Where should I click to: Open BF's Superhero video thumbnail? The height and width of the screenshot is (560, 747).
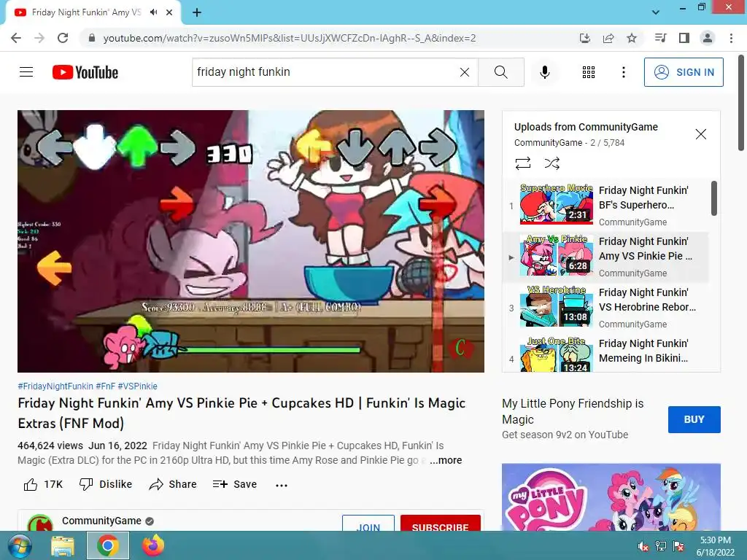(x=557, y=204)
